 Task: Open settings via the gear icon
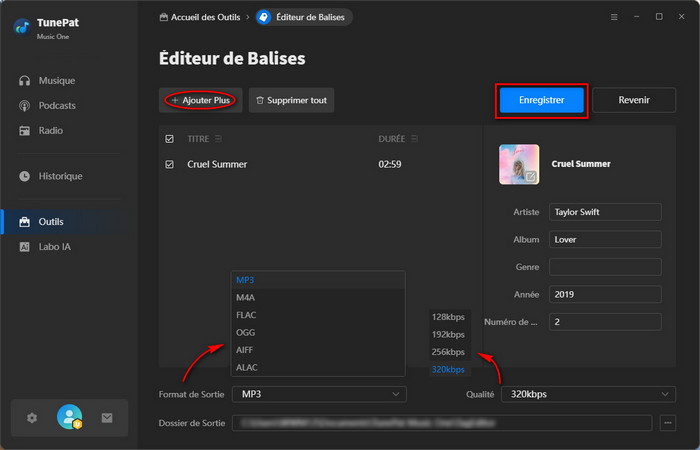tap(32, 418)
